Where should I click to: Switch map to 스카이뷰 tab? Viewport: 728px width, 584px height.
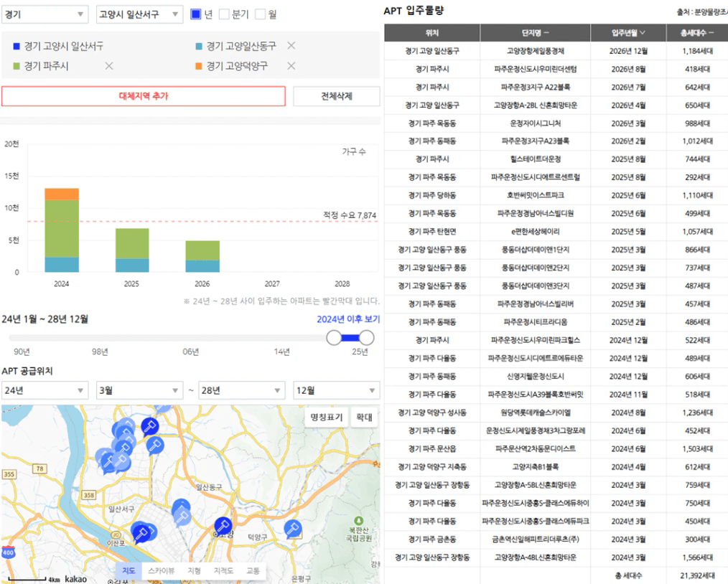click(x=161, y=570)
